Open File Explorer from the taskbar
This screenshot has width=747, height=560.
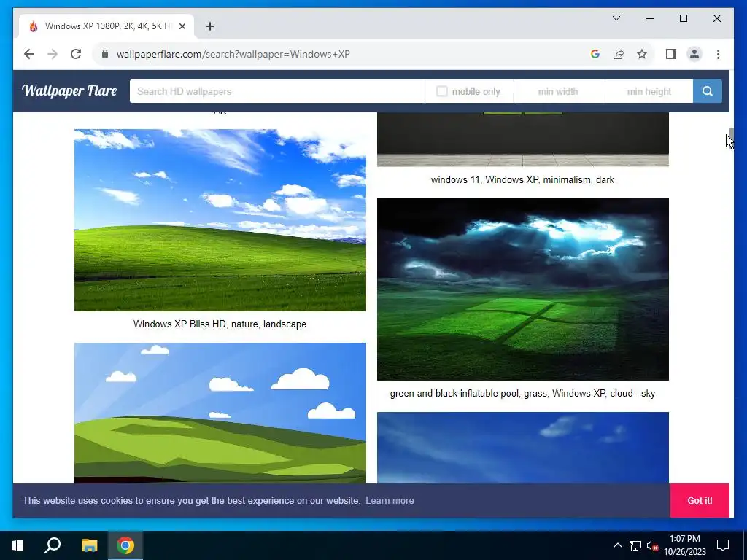pos(89,545)
